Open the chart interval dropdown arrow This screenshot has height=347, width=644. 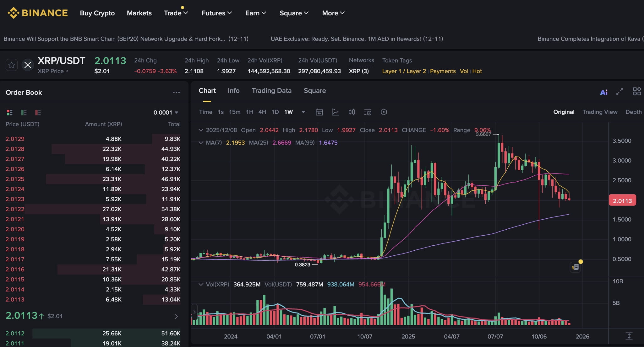303,112
